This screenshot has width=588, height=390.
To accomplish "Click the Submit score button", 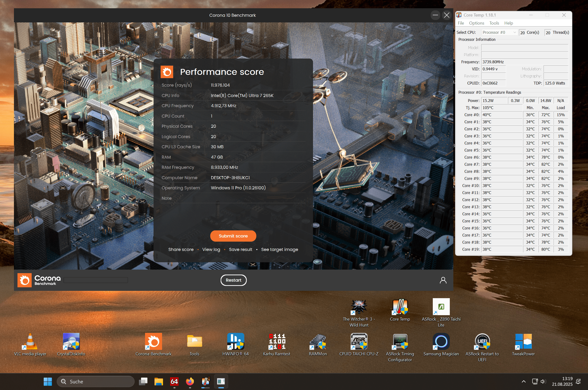I will click(233, 236).
